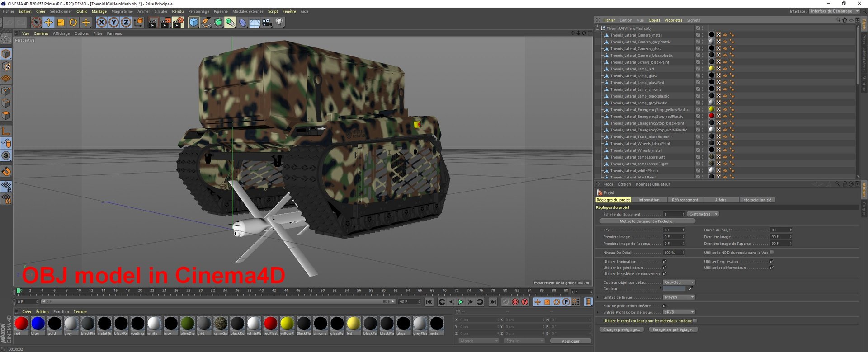The width and height of the screenshot is (868, 352).
Task: Click Enregistrer préréglage button
Action: 673,329
